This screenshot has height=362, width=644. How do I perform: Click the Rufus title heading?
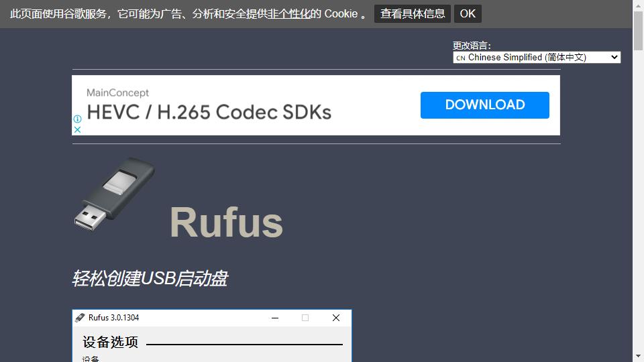226,222
